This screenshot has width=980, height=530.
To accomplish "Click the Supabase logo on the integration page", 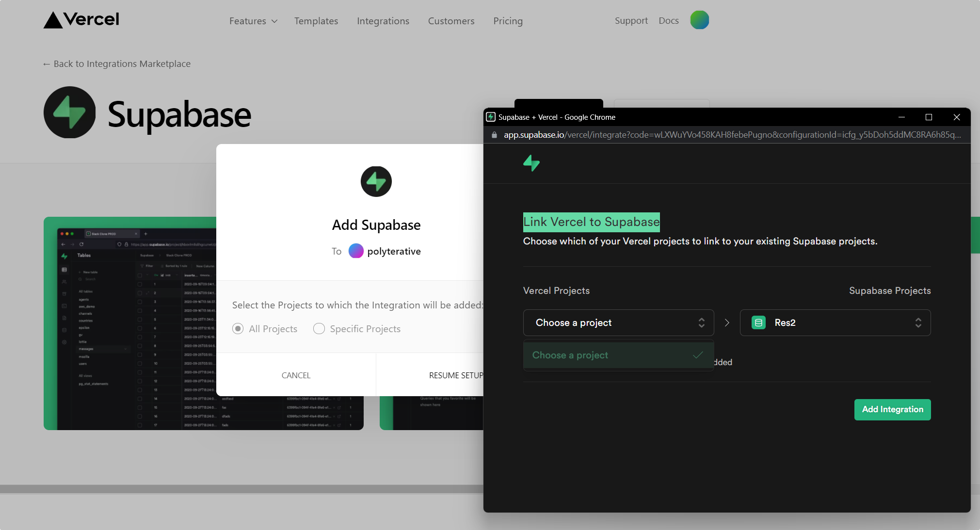I will (x=70, y=112).
